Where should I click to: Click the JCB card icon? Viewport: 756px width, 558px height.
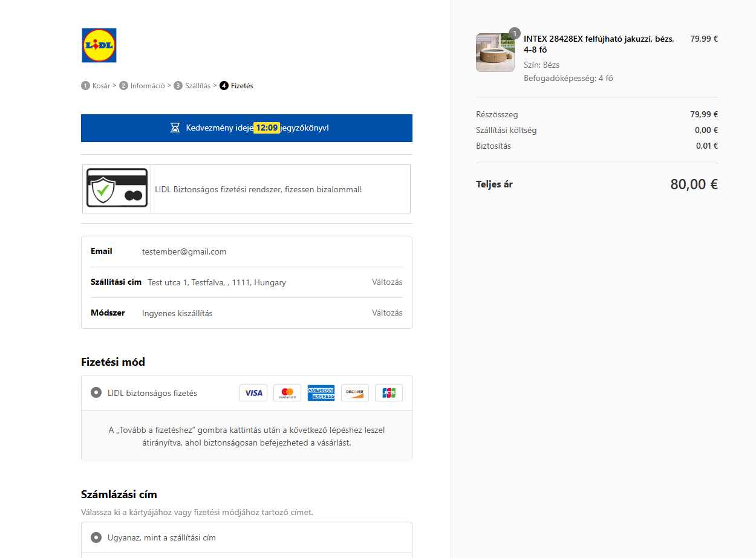(389, 393)
